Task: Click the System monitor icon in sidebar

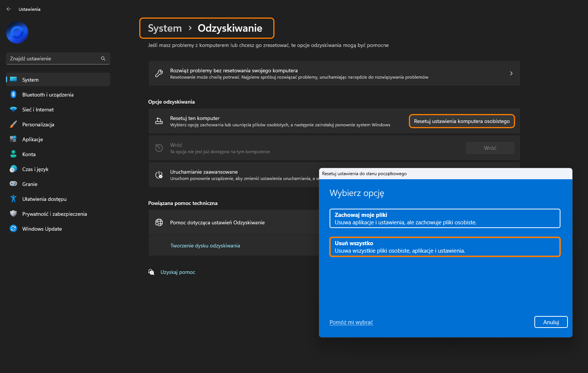Action: [13, 79]
